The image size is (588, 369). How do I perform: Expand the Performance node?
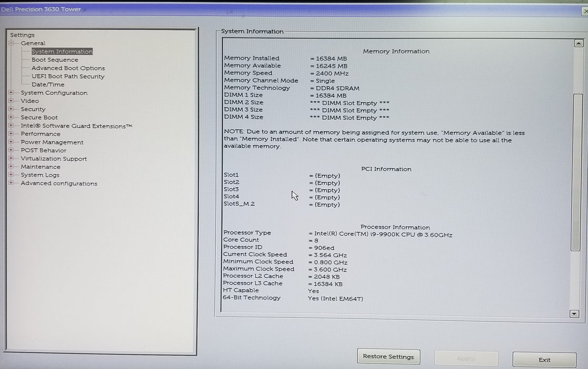coord(11,134)
